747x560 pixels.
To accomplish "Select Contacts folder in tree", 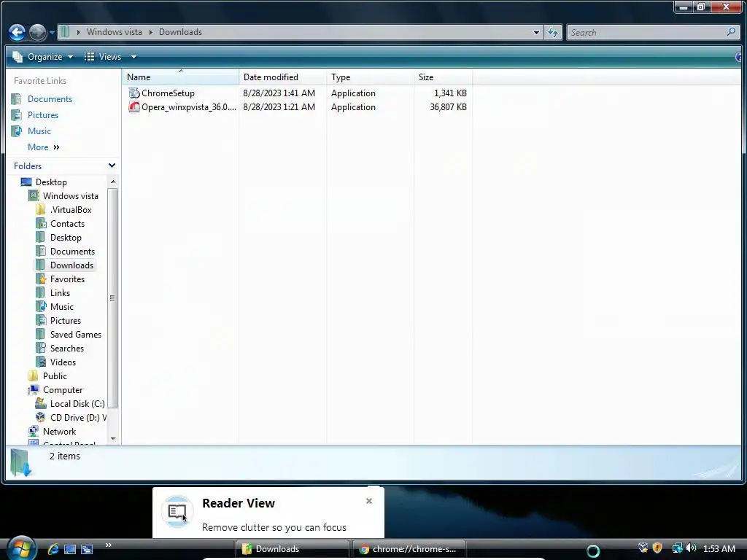I will point(67,224).
